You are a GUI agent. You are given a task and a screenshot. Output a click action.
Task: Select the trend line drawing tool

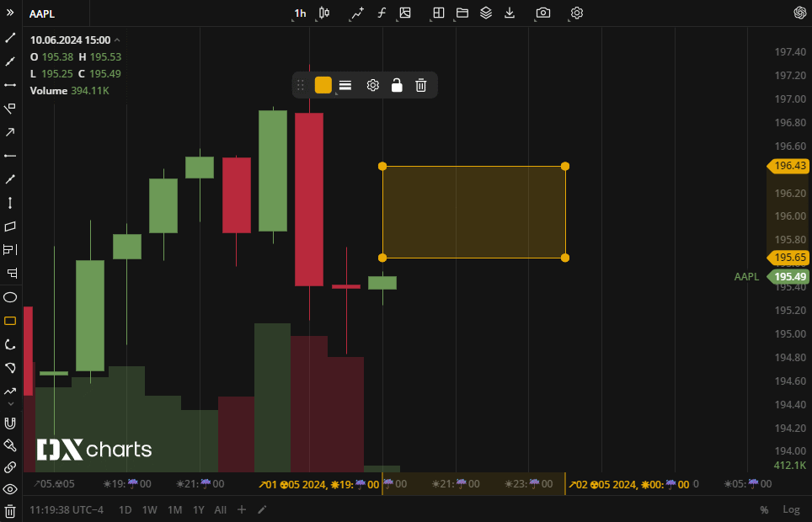point(10,38)
